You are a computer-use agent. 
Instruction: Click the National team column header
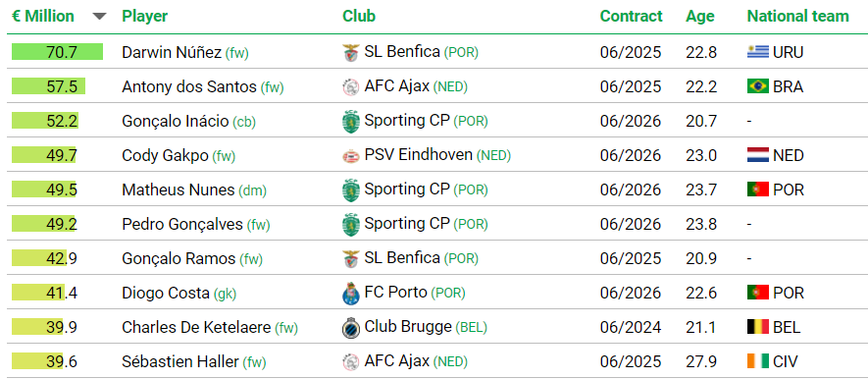(x=797, y=17)
